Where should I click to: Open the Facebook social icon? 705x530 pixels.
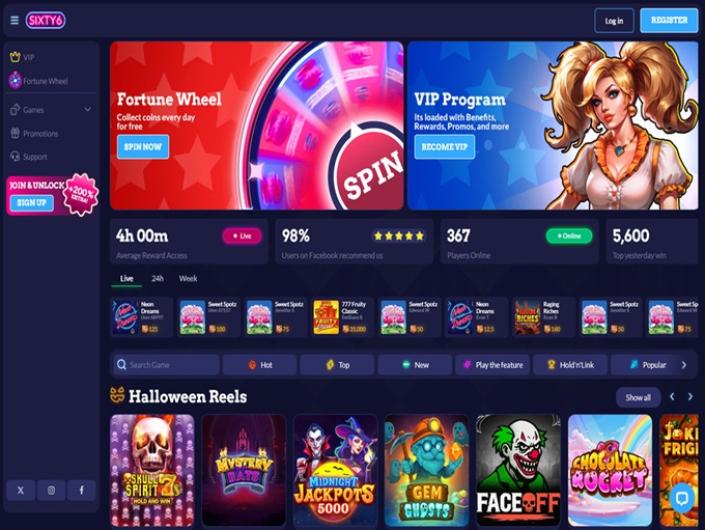[x=81, y=490]
